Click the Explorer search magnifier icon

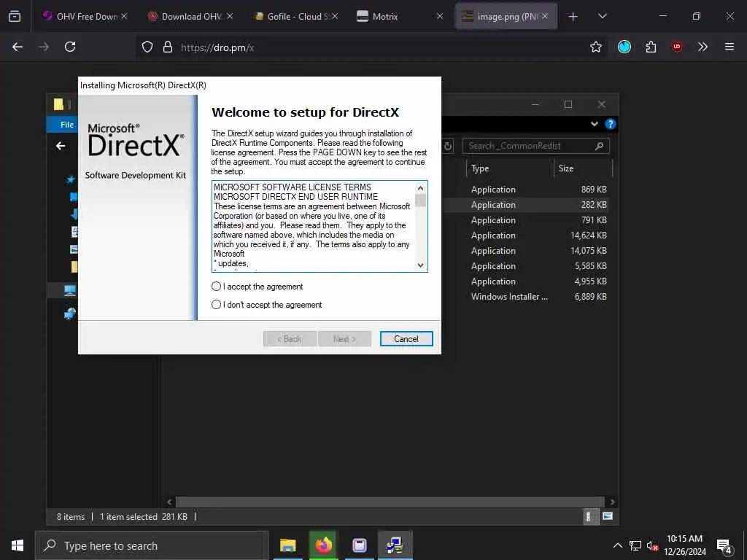pyautogui.click(x=600, y=146)
